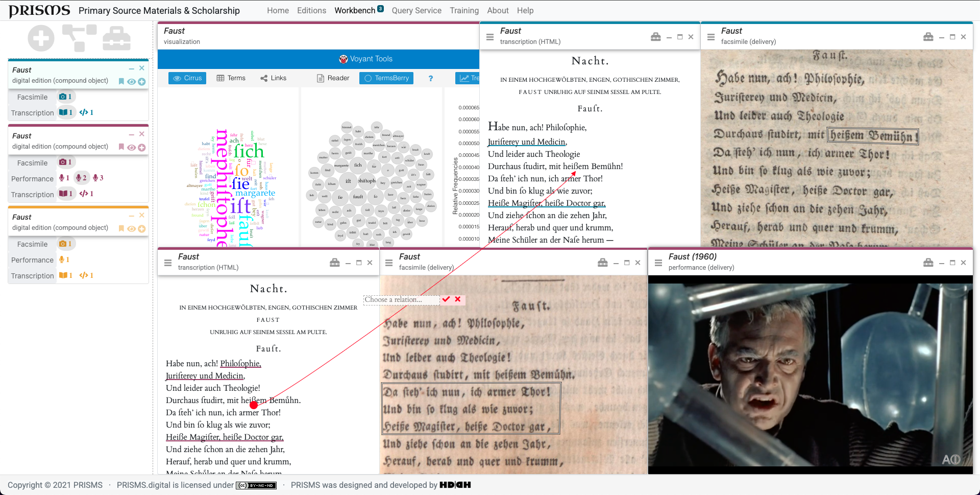The width and height of the screenshot is (980, 495).
Task: Open the sidebar toolbox icon
Action: point(116,38)
